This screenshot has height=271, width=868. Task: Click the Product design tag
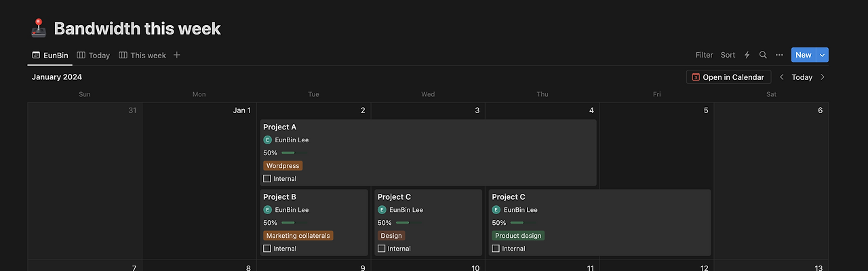coord(518,236)
